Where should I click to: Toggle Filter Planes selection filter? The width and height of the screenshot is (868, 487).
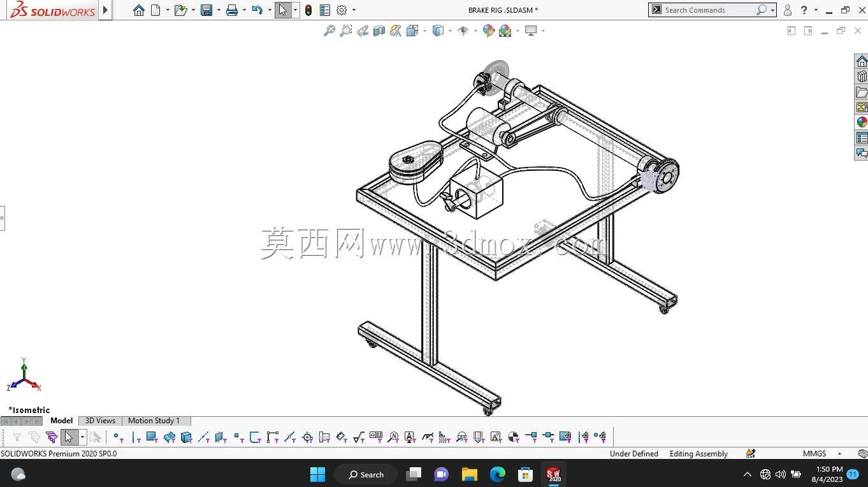221,437
